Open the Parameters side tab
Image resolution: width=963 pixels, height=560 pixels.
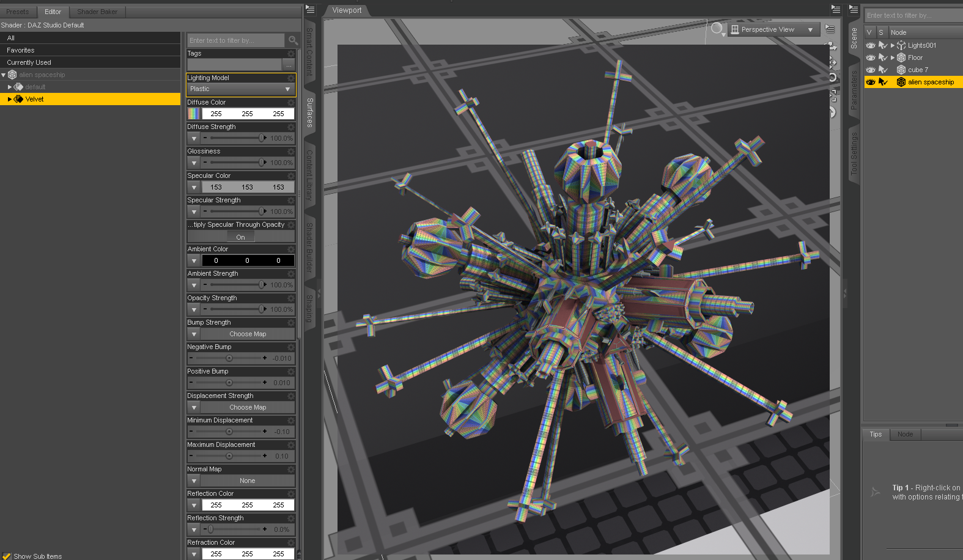pos(854,90)
